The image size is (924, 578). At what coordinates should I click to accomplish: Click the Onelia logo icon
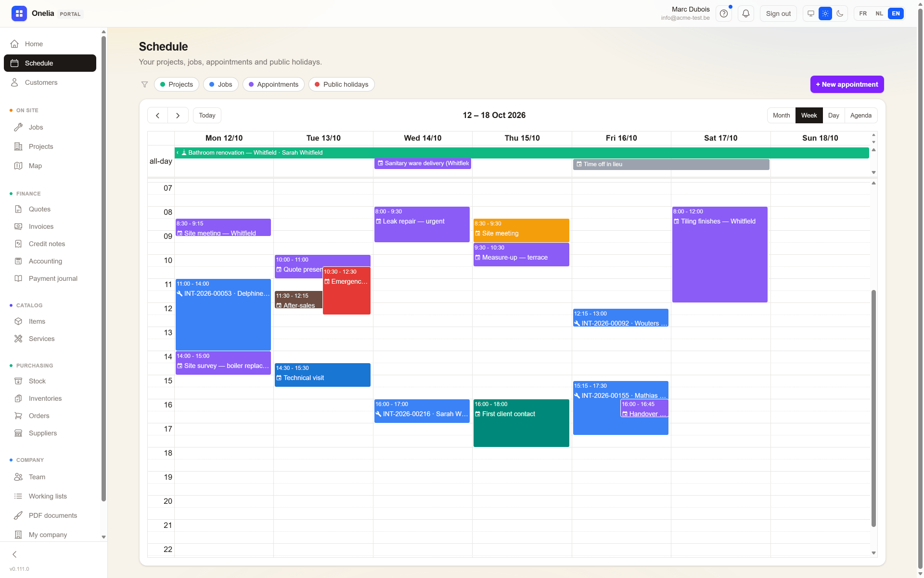tap(19, 13)
